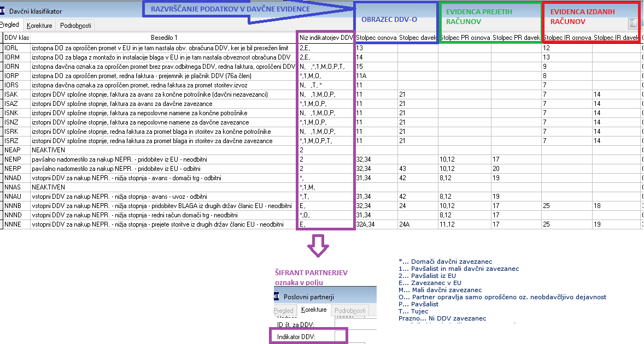644x344 pixels.
Task: Click the Indikator DDV input field
Action: tap(340, 336)
